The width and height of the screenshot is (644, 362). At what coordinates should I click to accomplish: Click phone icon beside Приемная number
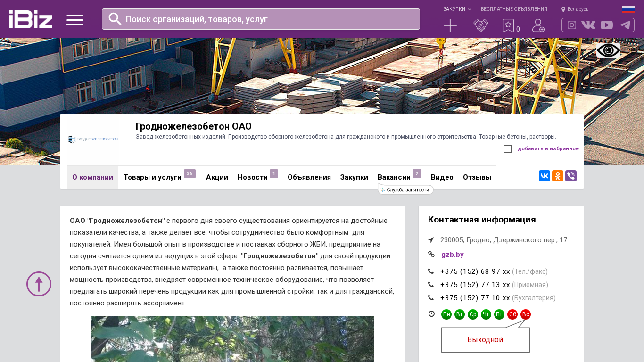pos(431,285)
